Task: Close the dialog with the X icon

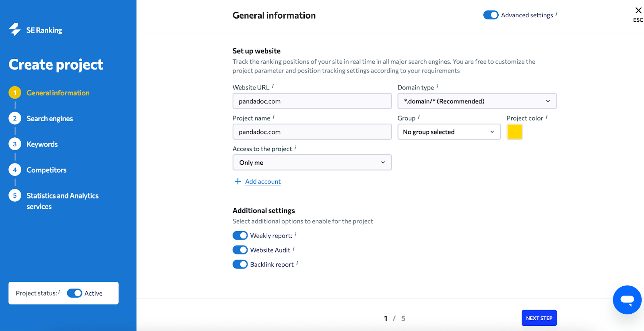Action: 638,10
